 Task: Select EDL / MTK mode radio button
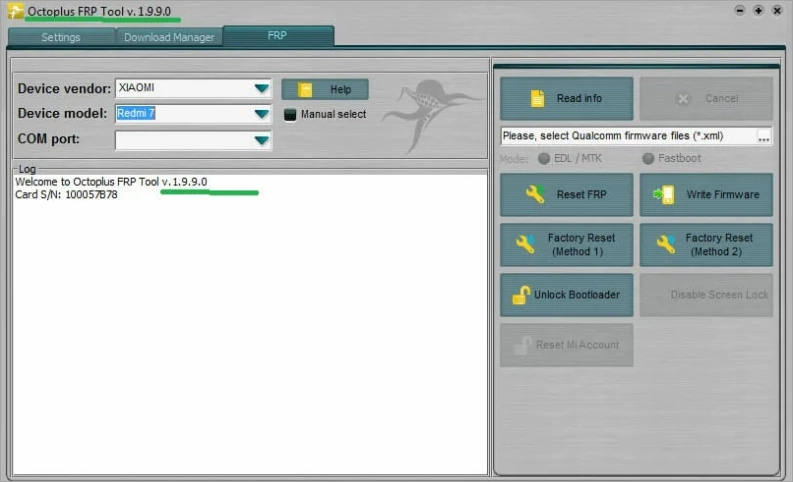(544, 159)
